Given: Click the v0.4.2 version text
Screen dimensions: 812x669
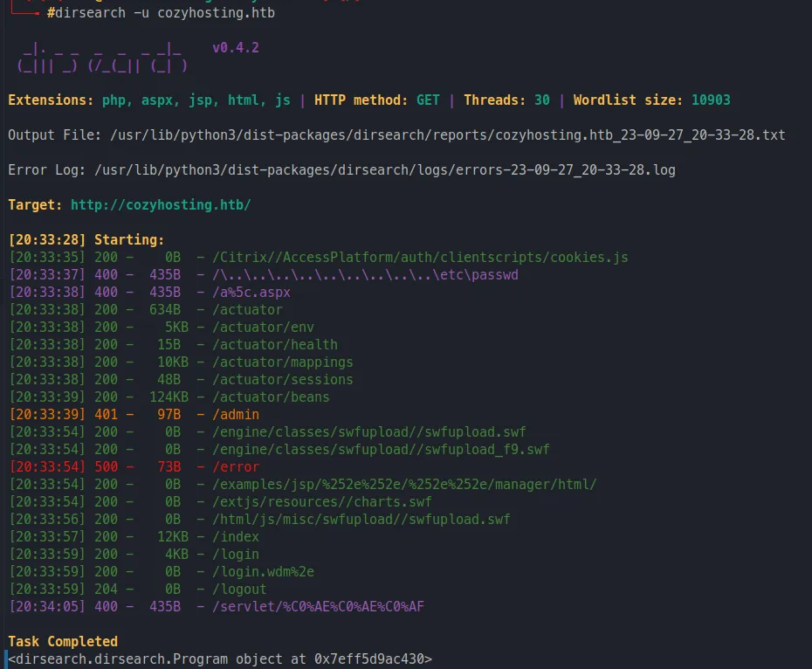Looking at the screenshot, I should 236,48.
